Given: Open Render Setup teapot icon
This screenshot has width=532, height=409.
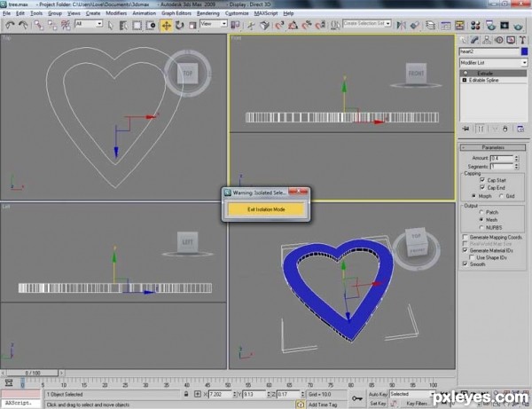Looking at the screenshot, I should click(x=490, y=25).
